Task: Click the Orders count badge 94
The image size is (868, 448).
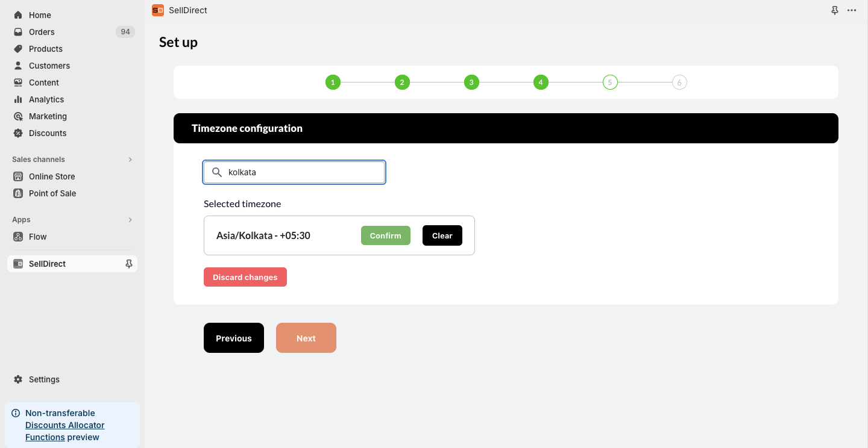Action: pos(125,32)
